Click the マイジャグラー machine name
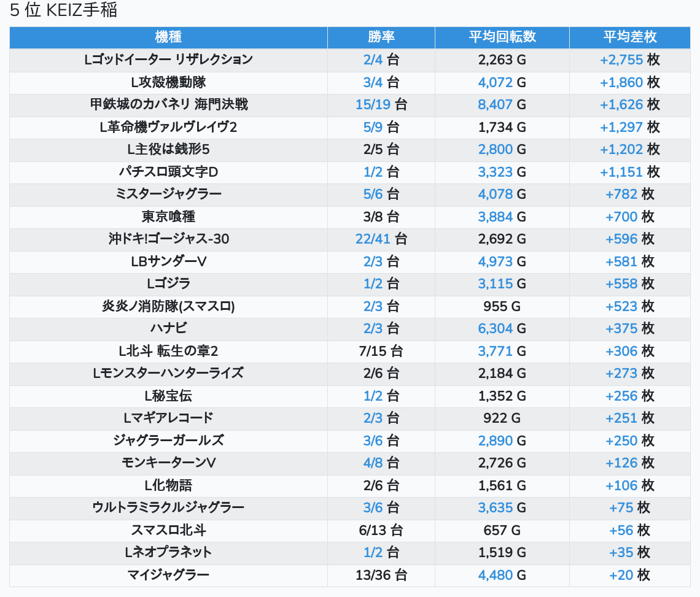 pos(168,575)
